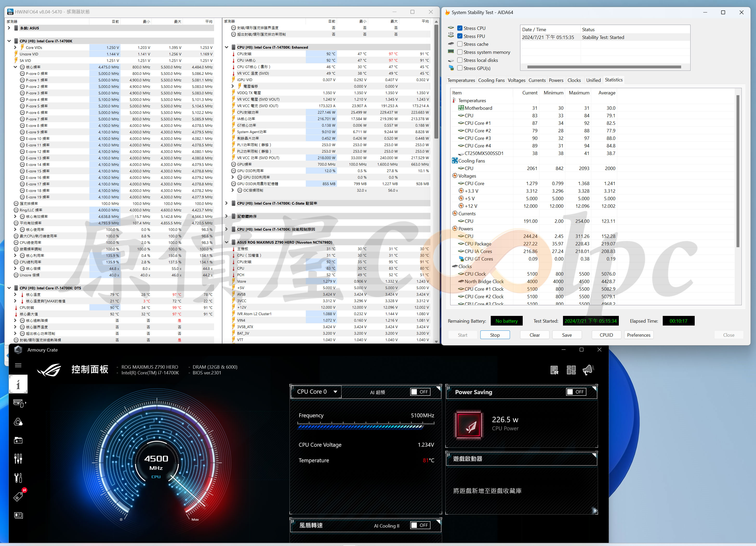Click the Stress cache chip icon
Screen dimensions: 756x546
pos(451,44)
